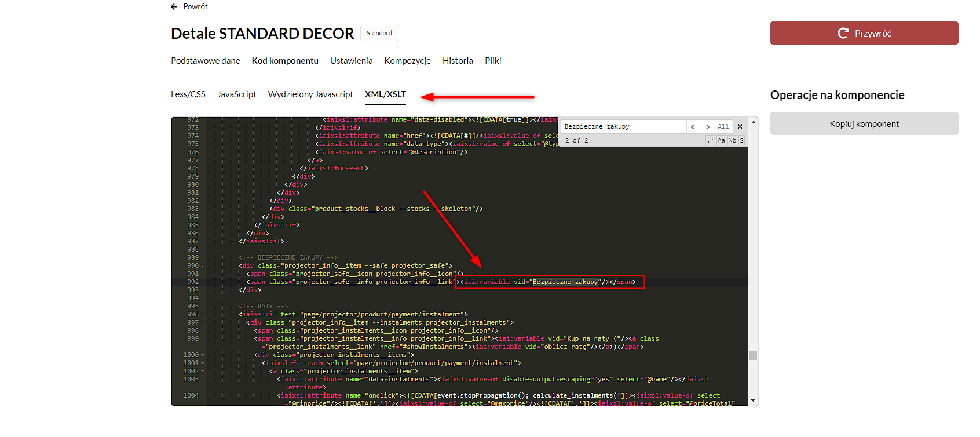Click the back arrow icon beside Powrót
980x437 pixels.
point(174,6)
